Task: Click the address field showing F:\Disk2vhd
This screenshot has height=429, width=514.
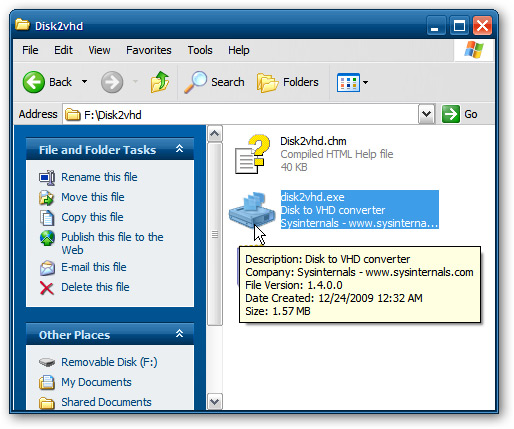Action: (x=241, y=114)
